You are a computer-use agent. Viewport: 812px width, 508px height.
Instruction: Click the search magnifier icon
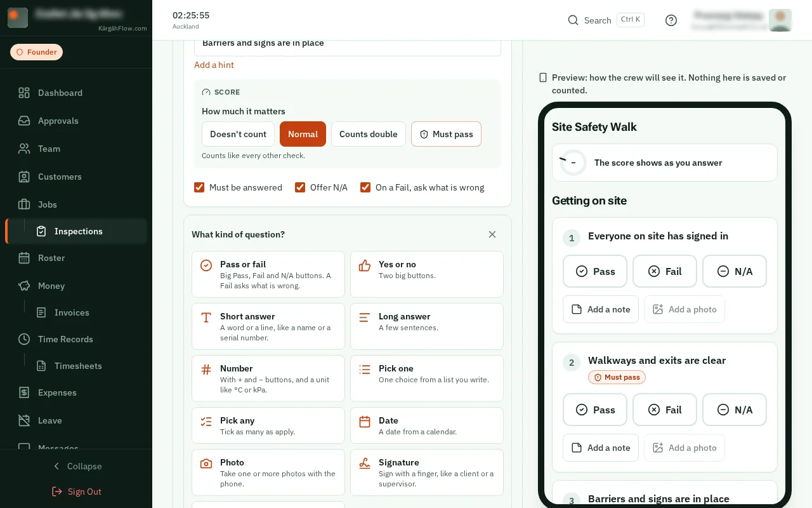(573, 20)
